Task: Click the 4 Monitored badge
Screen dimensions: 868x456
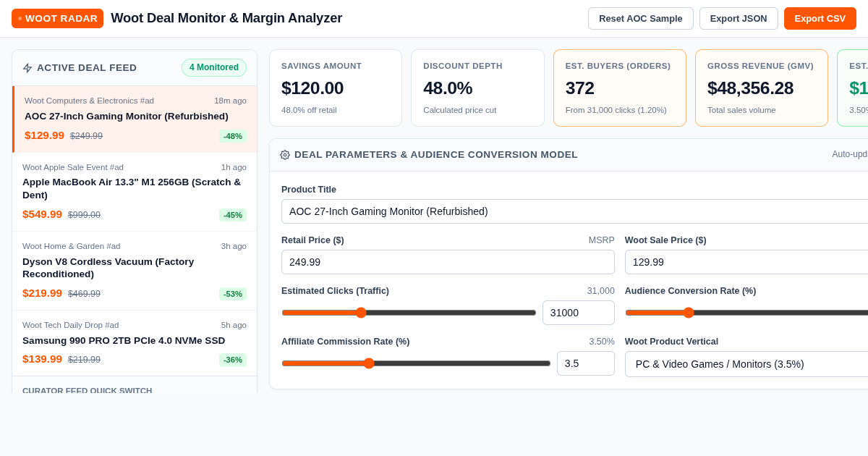Action: point(214,67)
